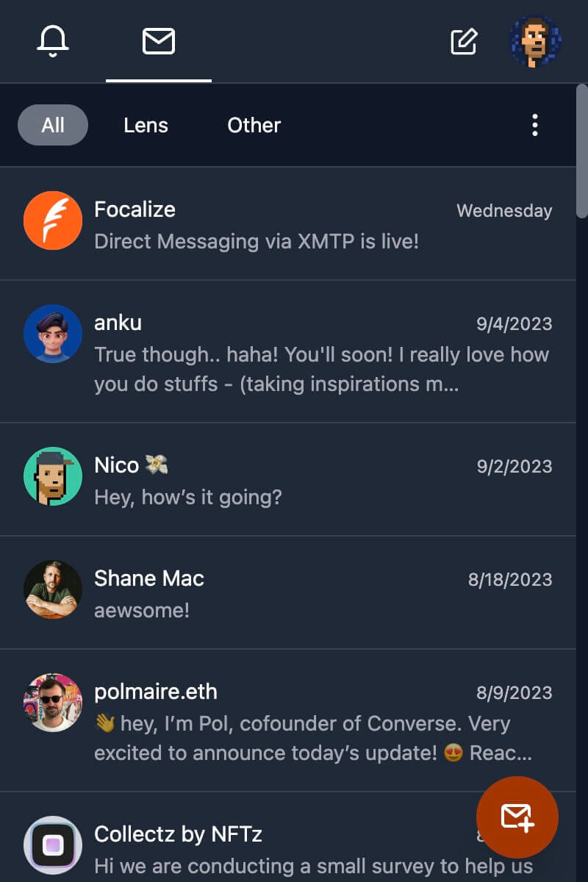Click anku's cartoon avatar
The height and width of the screenshot is (882, 588).
pos(53,334)
